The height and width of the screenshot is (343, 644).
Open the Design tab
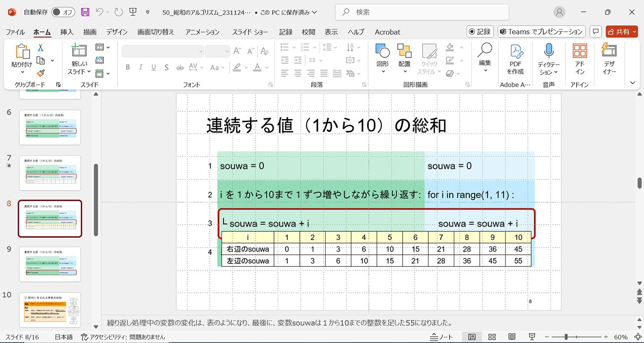117,32
